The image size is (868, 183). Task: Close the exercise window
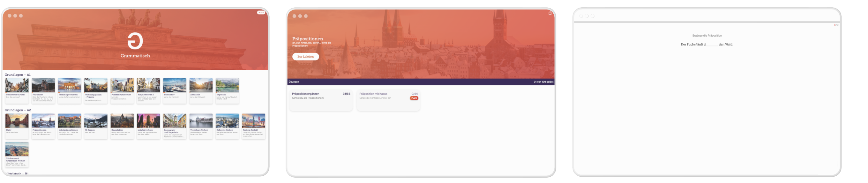581,16
